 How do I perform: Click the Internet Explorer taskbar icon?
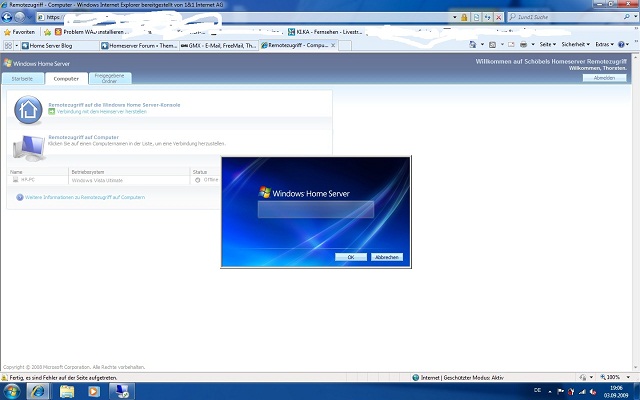38,391
